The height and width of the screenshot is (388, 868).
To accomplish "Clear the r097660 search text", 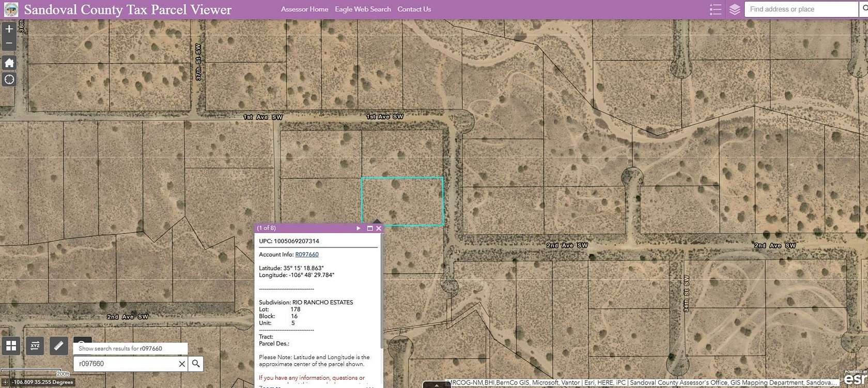I will pyautogui.click(x=182, y=364).
